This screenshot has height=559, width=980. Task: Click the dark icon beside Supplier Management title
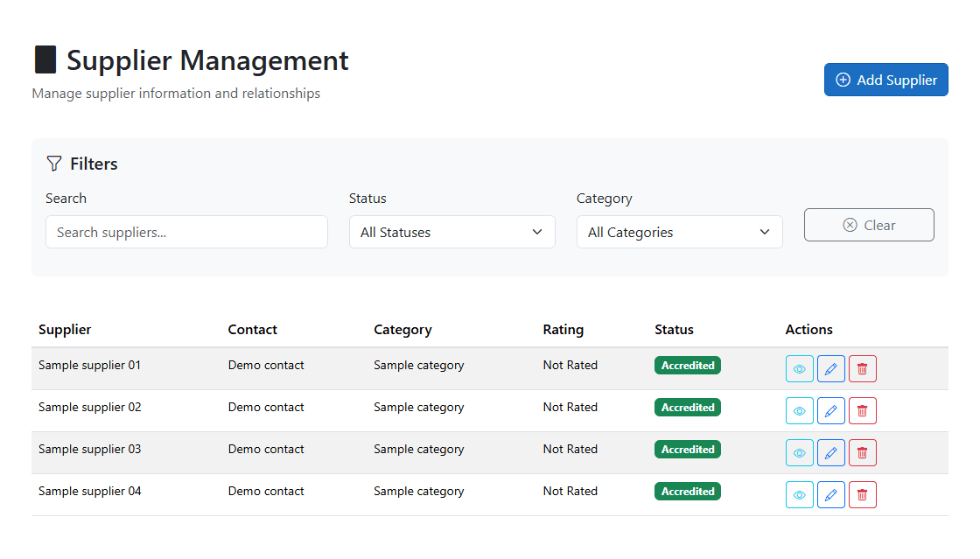pos(45,60)
